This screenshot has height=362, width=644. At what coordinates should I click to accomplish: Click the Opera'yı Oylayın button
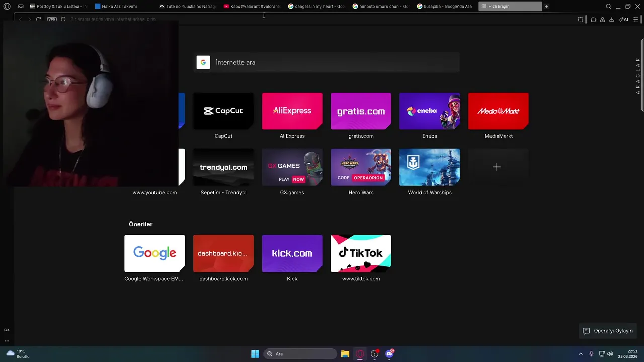pos(608,331)
